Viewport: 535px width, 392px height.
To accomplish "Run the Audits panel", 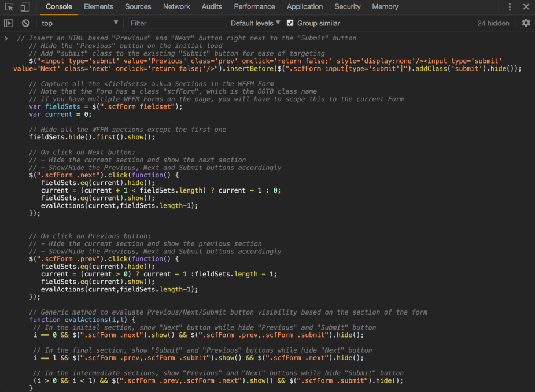I will coord(212,6).
